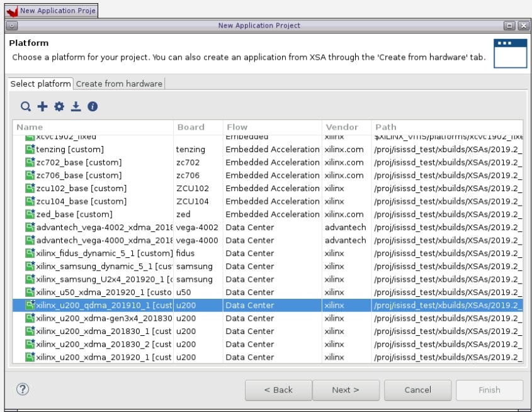Switch to Select platform tab
532x412 pixels.
point(40,84)
